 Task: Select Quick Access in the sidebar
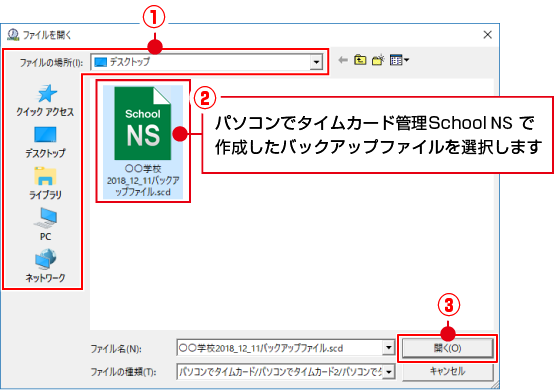pos(45,101)
